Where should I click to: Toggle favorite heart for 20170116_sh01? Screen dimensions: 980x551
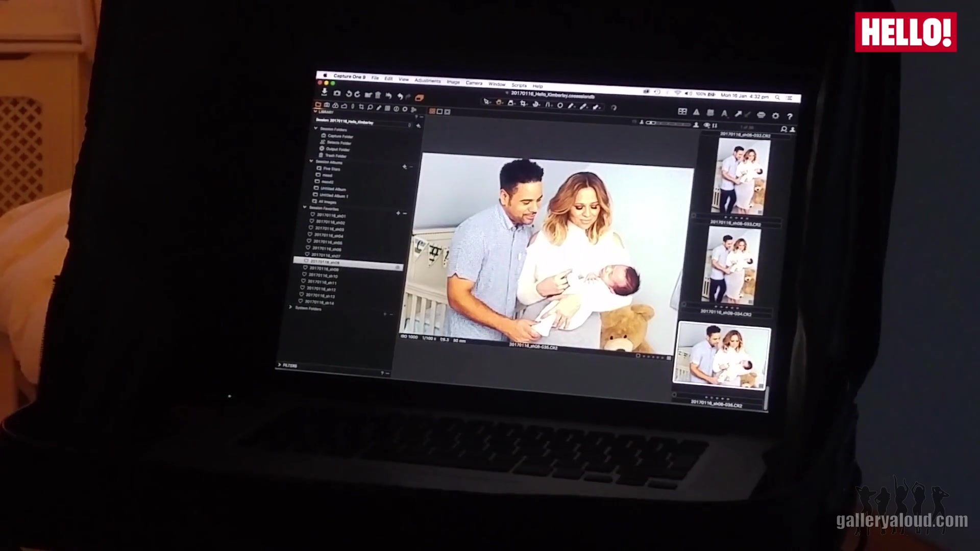pos(313,215)
